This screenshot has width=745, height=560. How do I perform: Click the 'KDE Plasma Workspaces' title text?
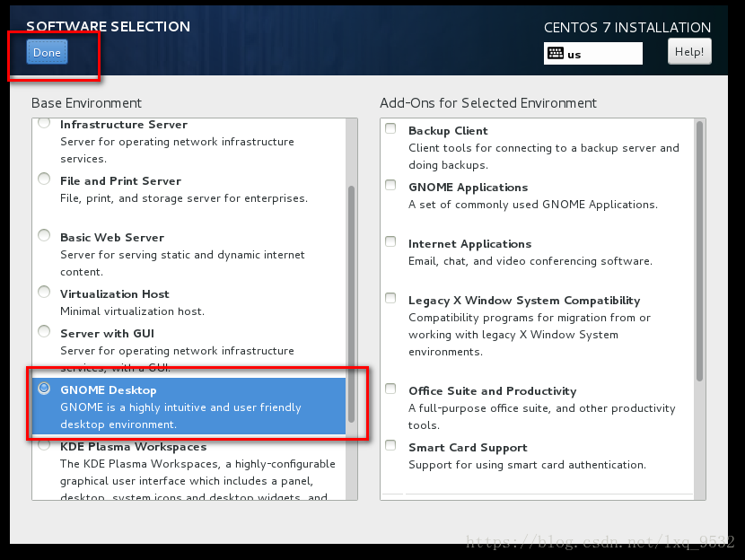pos(134,447)
